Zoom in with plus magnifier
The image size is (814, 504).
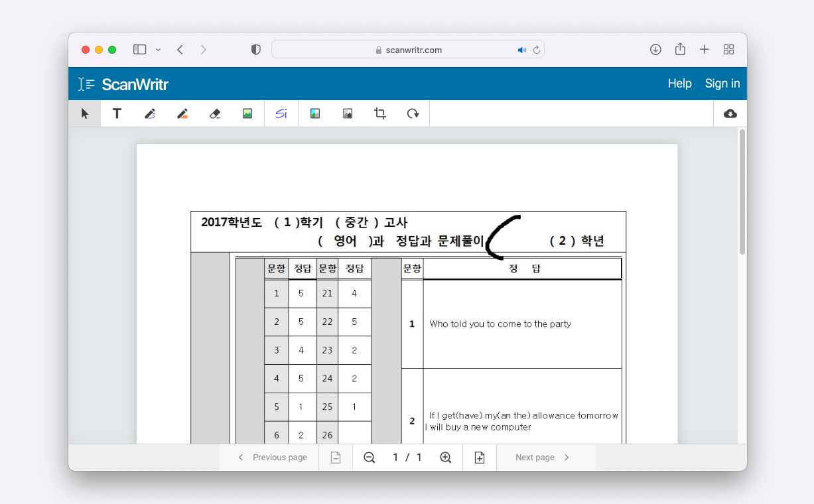(x=446, y=458)
